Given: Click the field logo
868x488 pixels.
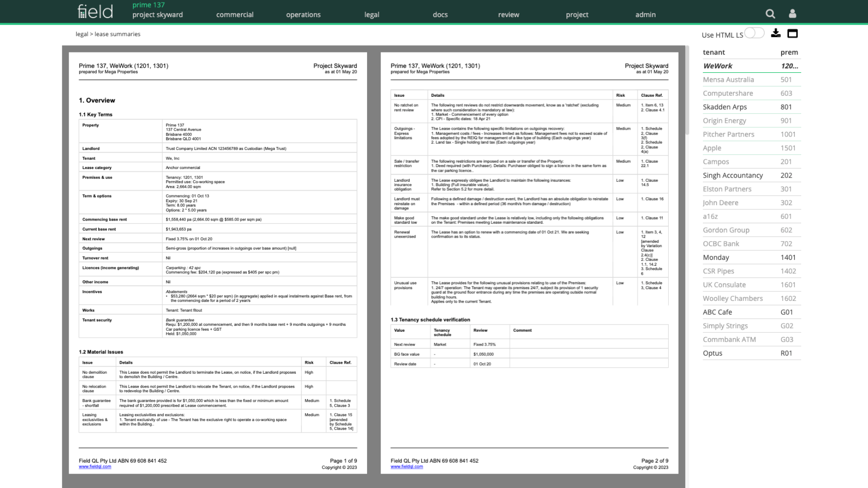Looking at the screenshot, I should [95, 11].
